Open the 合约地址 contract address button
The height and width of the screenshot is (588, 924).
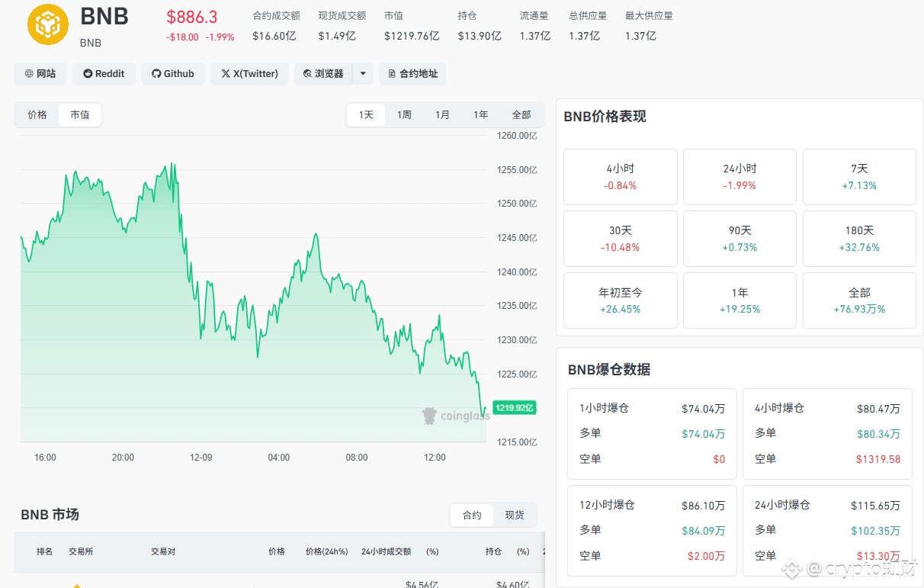412,74
